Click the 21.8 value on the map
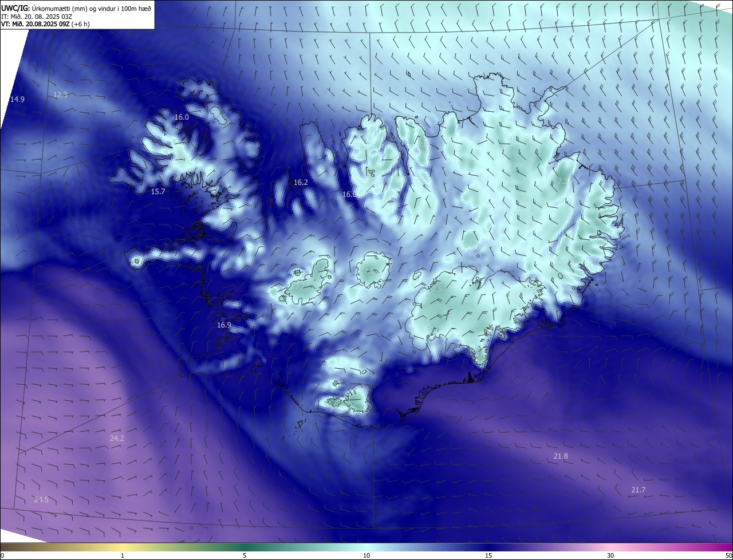This screenshot has height=560, width=733. pyautogui.click(x=561, y=456)
